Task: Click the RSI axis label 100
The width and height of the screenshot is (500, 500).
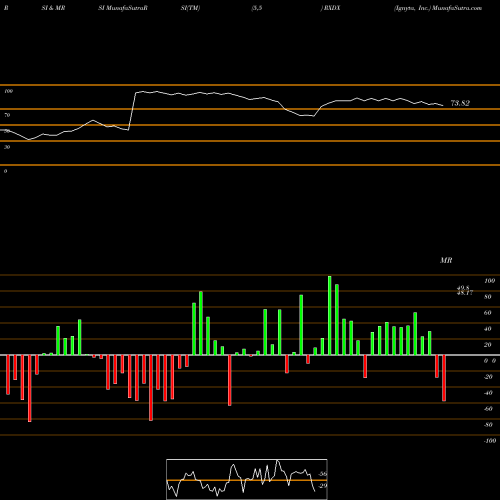Action: pyautogui.click(x=8, y=91)
